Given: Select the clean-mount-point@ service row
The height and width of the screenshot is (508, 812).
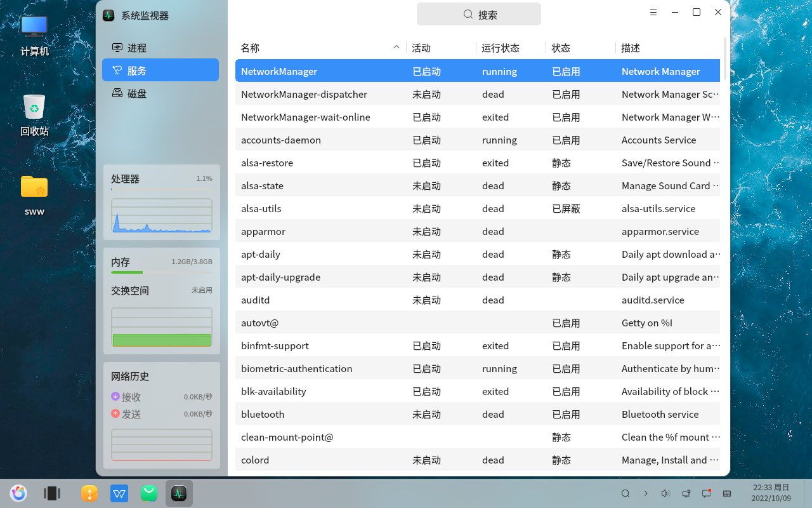Looking at the screenshot, I should click(x=478, y=436).
